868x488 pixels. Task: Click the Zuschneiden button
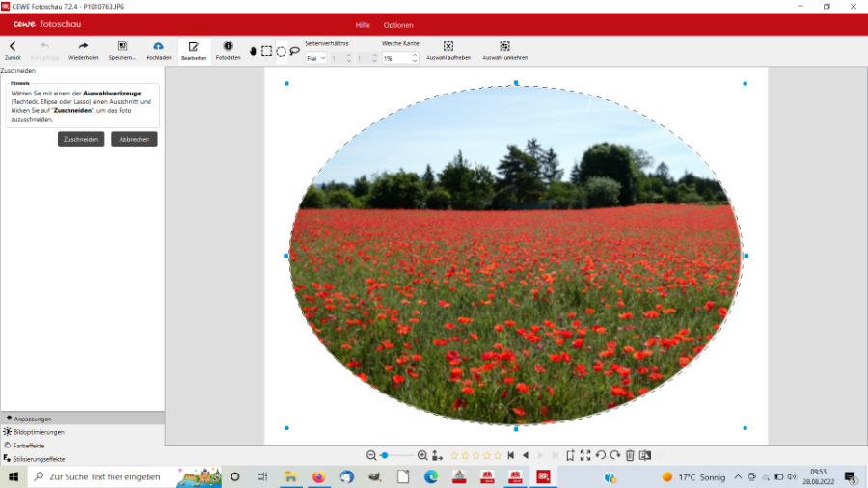(x=81, y=139)
